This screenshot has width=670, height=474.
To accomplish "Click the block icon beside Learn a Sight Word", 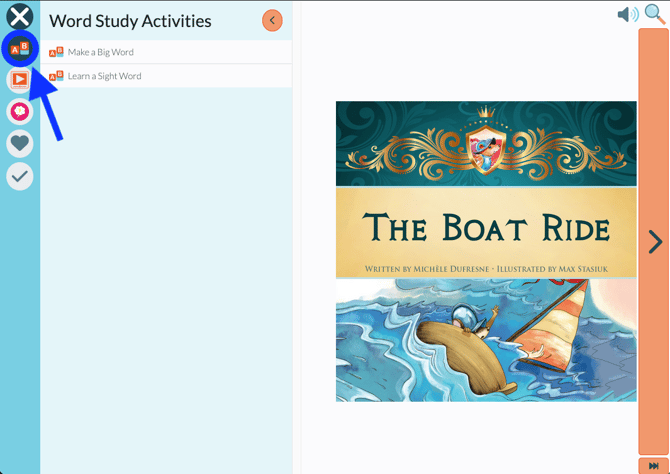I will pos(56,76).
